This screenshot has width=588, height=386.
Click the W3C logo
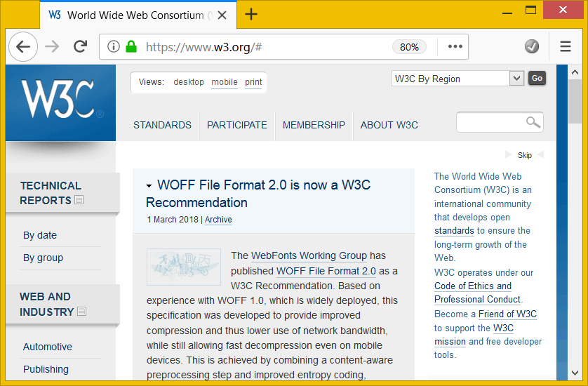click(60, 101)
